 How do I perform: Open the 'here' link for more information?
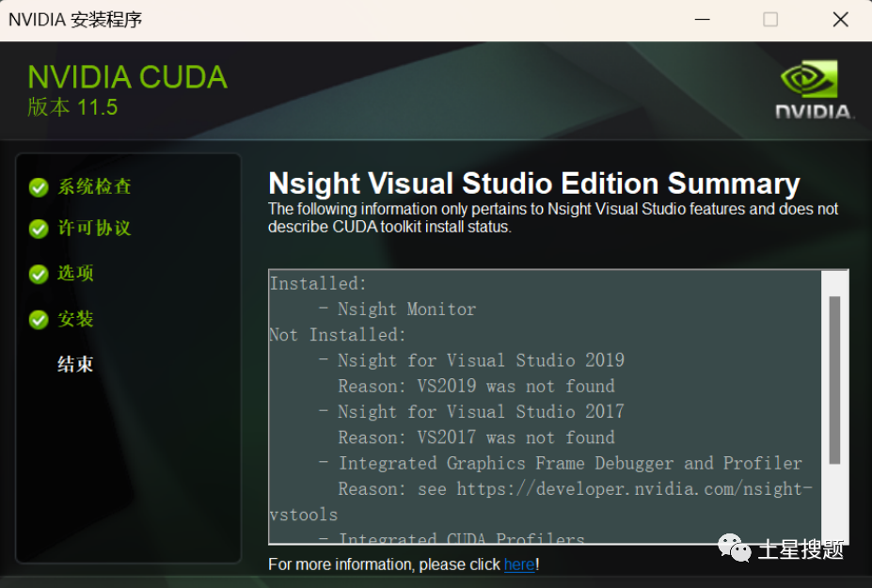click(x=519, y=564)
